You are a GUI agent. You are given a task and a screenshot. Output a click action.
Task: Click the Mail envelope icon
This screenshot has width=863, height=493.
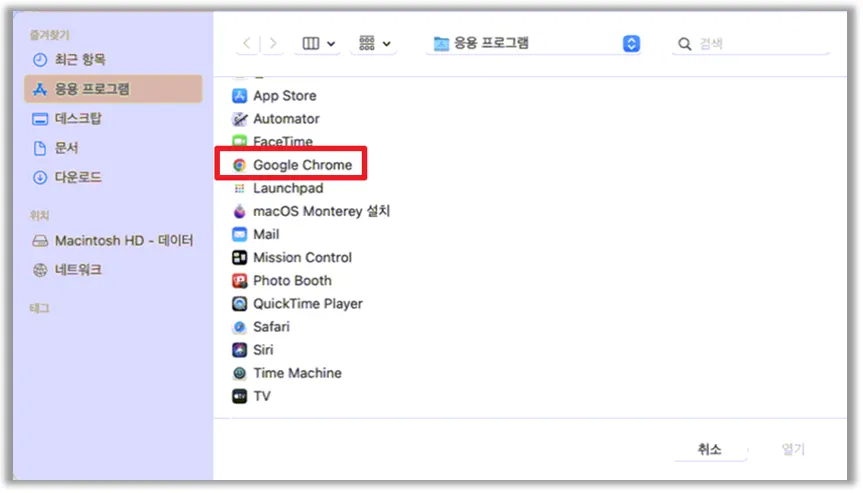239,234
